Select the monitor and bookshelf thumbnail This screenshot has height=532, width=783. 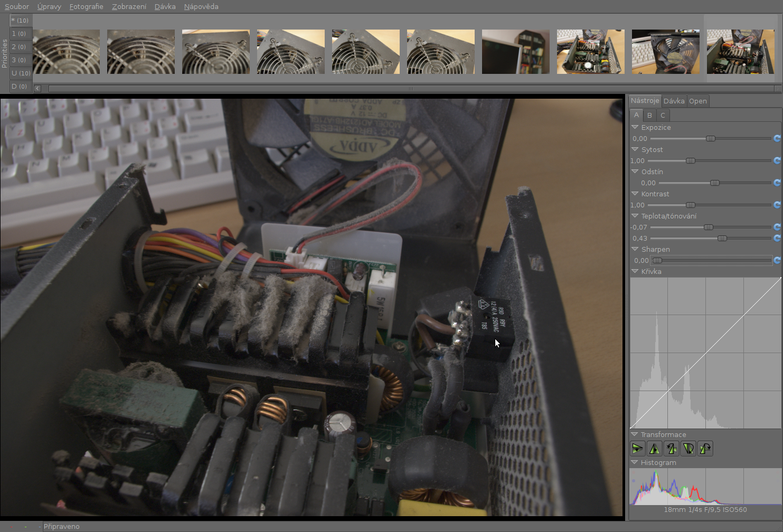click(x=516, y=52)
